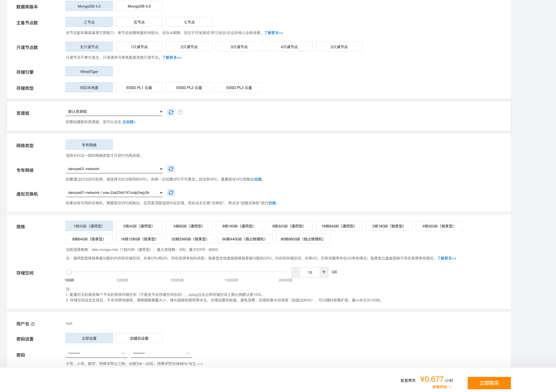Refresh the virtual switch list
This screenshot has height=392, width=556.
(171, 193)
